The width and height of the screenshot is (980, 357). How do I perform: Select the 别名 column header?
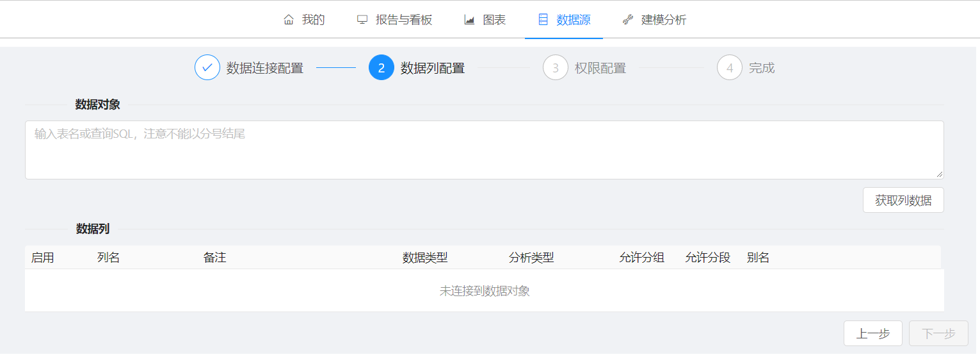tap(758, 258)
